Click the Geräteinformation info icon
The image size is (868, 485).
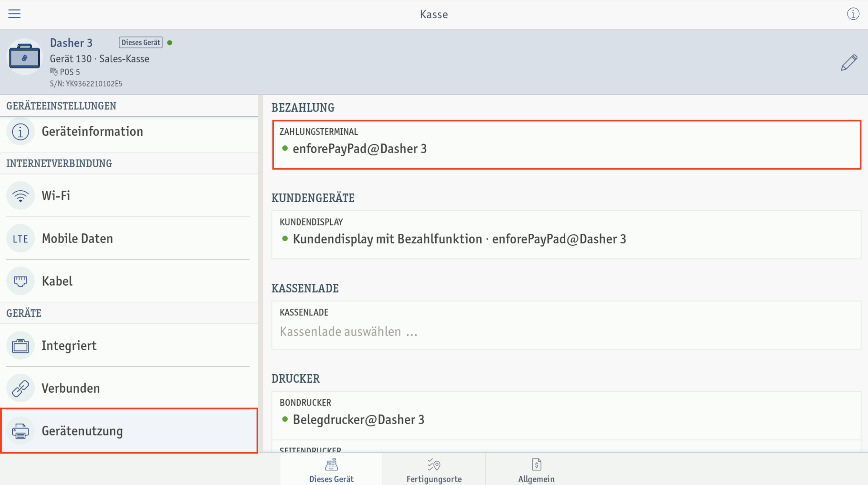pyautogui.click(x=20, y=132)
